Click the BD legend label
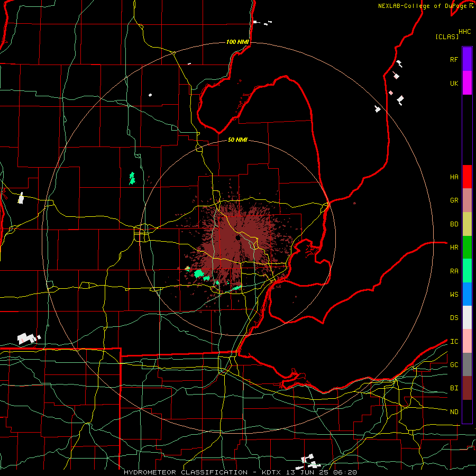This screenshot has height=476, width=476. point(454,224)
